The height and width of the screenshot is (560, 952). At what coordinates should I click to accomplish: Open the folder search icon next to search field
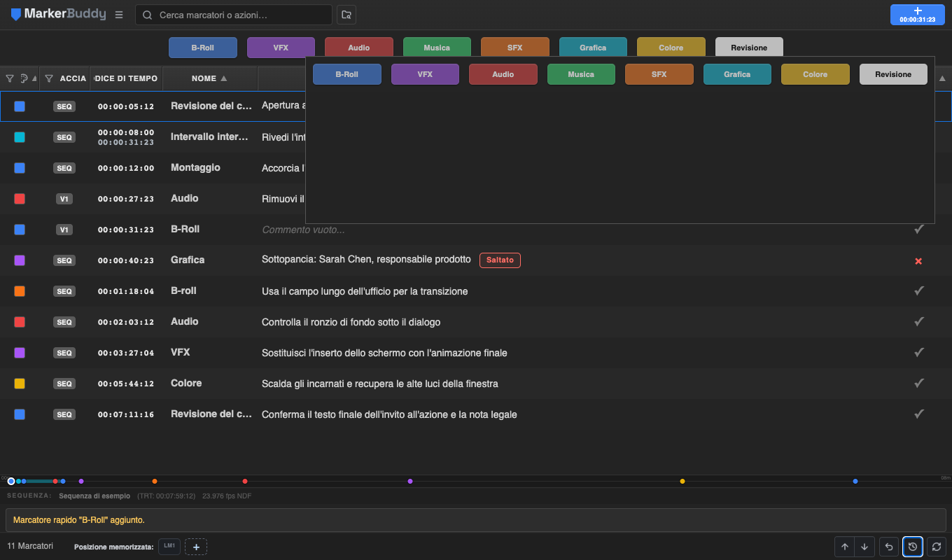[346, 15]
